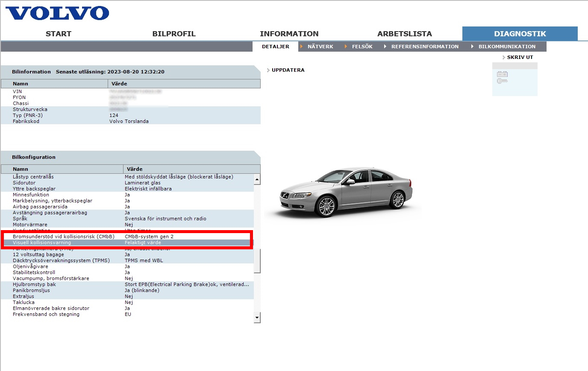
Task: Go to the ARBETSLISTA tab
Action: coord(405,34)
